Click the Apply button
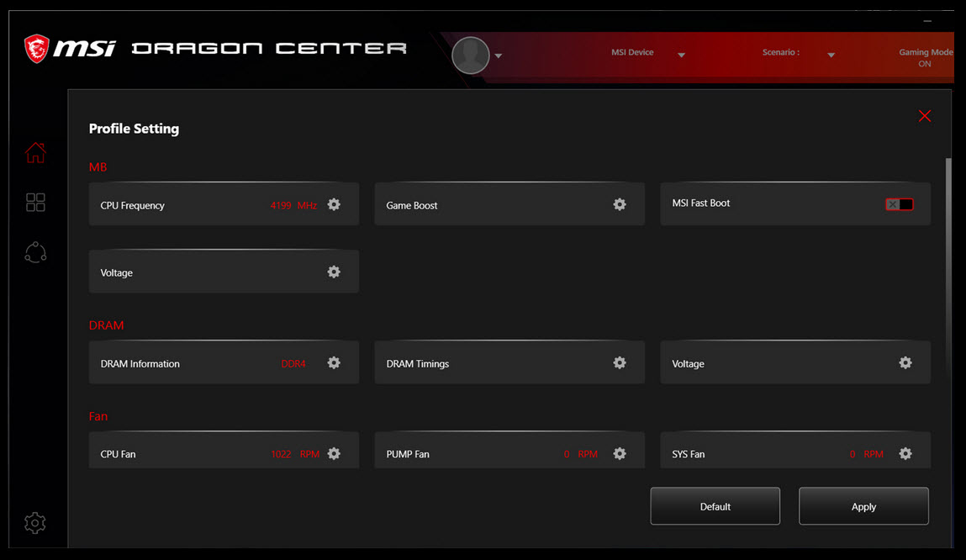Viewport: 966px width, 560px height. (x=863, y=506)
